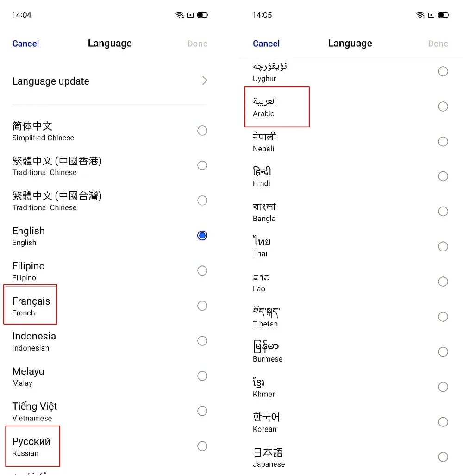The width and height of the screenshot is (463, 476).
Task: Select Arabic language radio button
Action: (443, 106)
